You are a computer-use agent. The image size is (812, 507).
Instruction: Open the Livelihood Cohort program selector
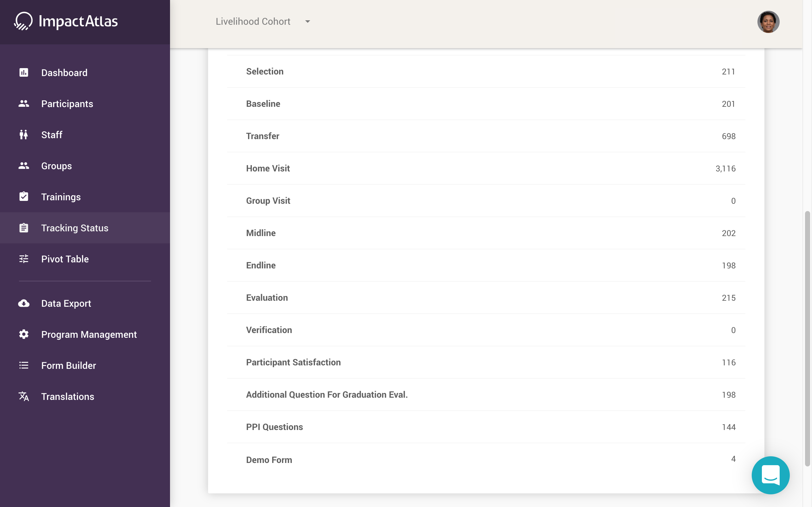(253, 22)
